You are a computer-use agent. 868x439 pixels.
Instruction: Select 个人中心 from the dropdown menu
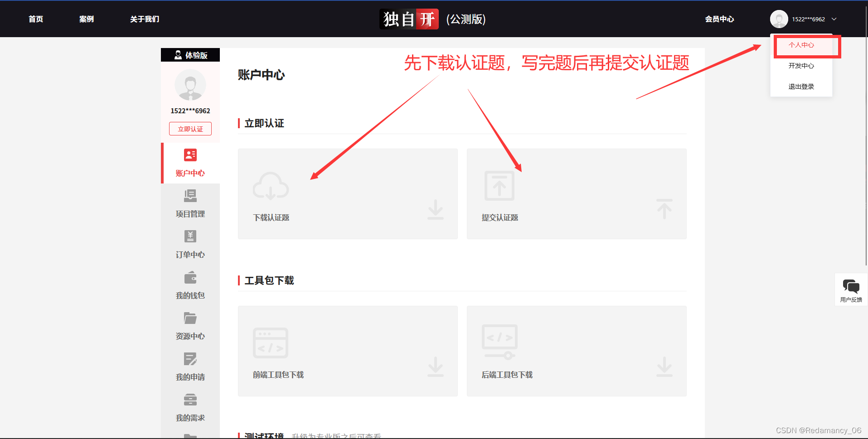point(801,45)
